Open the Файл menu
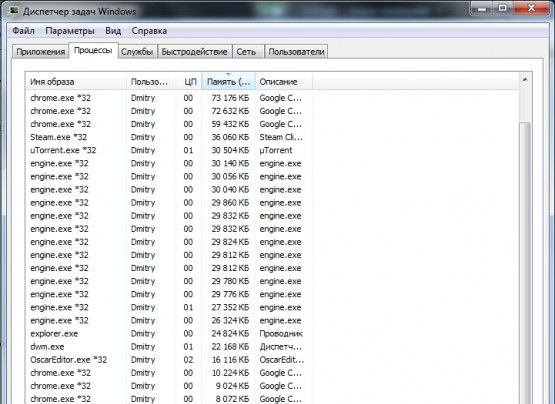The height and width of the screenshot is (404, 555). 23,31
